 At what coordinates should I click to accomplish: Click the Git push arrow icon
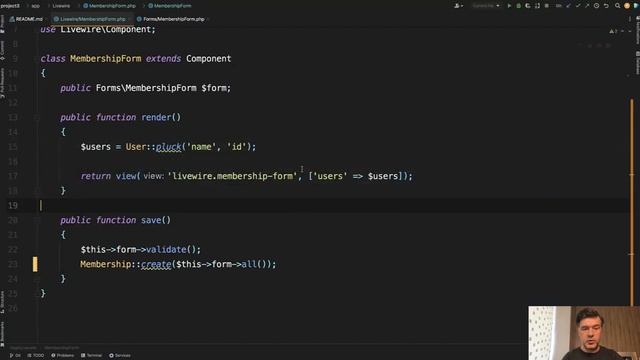tap(587, 6)
